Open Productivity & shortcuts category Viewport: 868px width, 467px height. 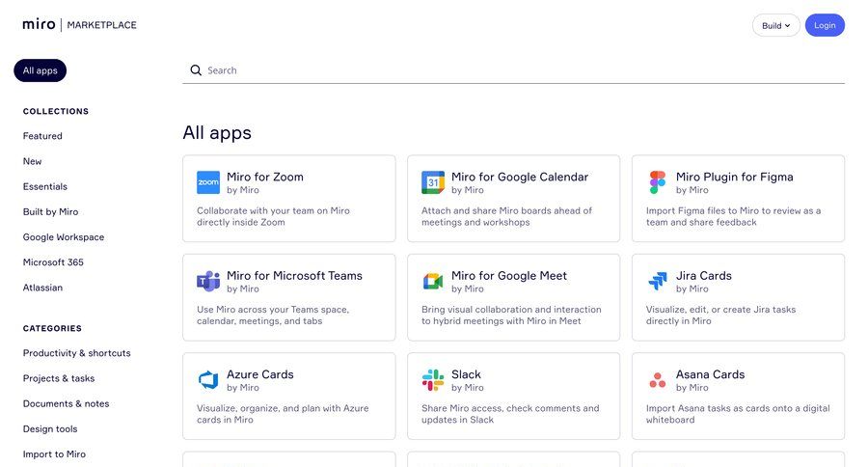click(76, 353)
